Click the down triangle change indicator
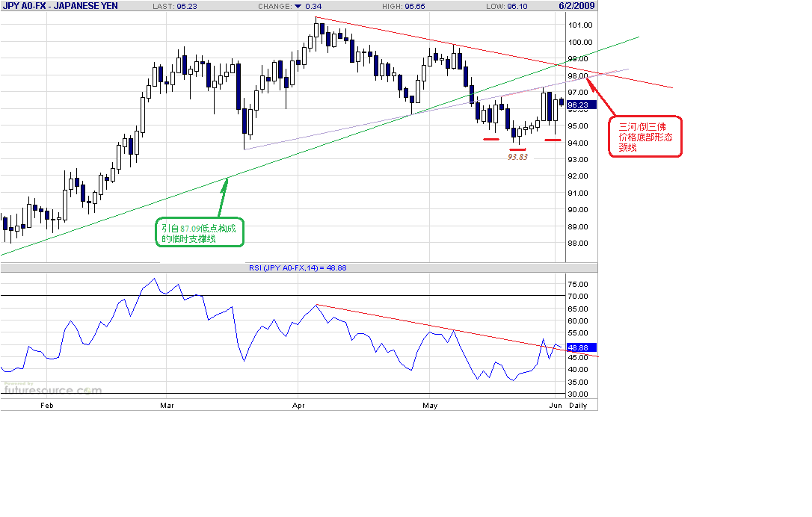Screen dimensions: 812x517 point(298,6)
